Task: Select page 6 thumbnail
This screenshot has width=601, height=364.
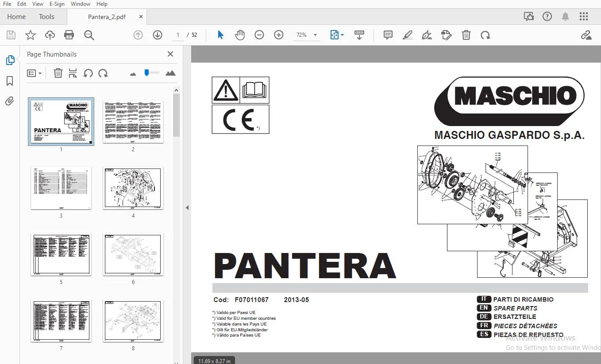Action: click(x=133, y=254)
